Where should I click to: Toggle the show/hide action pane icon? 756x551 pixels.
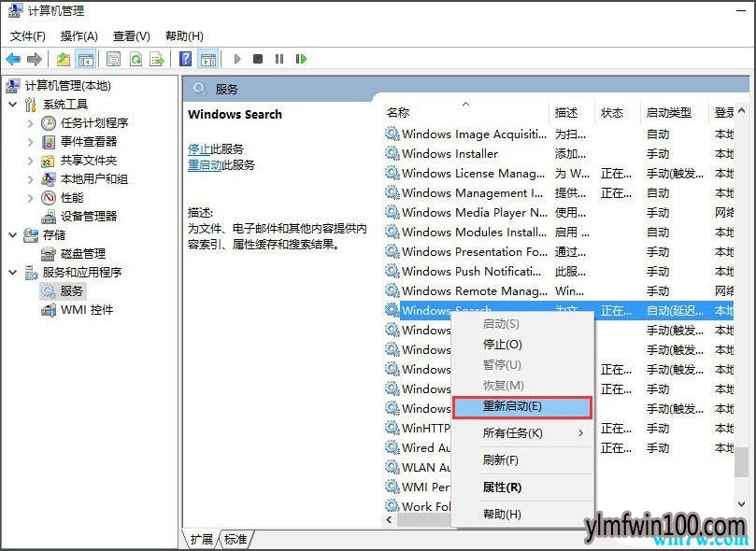pyautogui.click(x=208, y=59)
